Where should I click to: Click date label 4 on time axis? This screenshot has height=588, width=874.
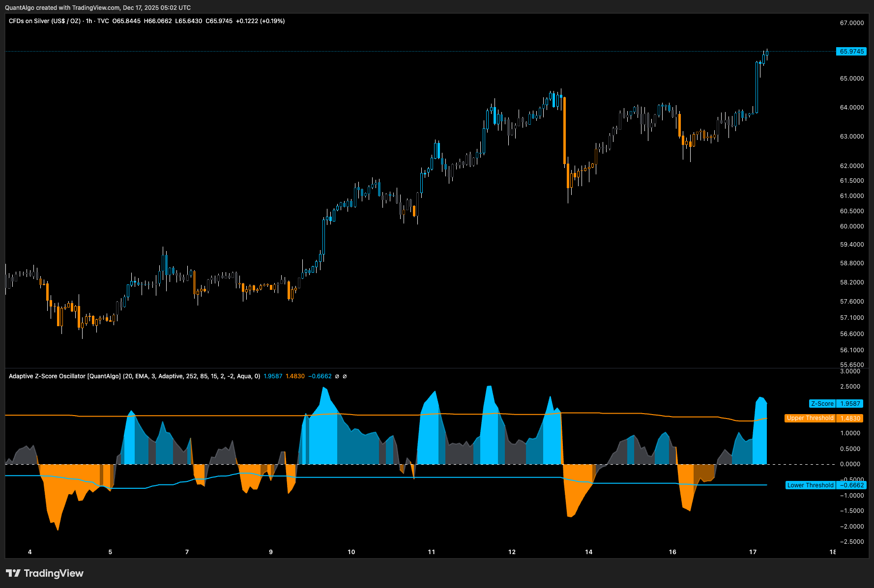[x=30, y=552]
